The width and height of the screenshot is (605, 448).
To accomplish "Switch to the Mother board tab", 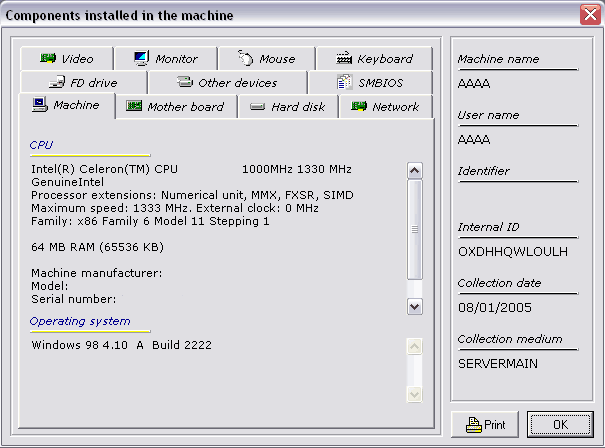I will [176, 107].
